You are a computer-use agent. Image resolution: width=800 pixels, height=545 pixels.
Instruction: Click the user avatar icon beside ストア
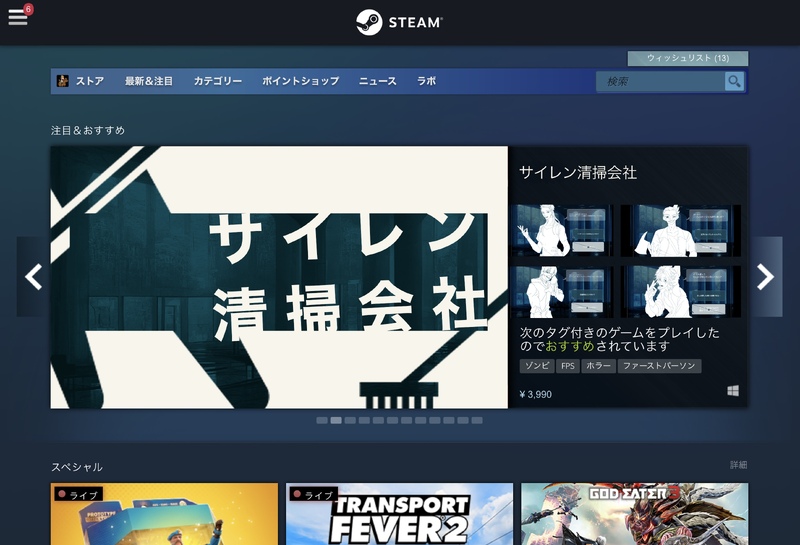pos(63,81)
